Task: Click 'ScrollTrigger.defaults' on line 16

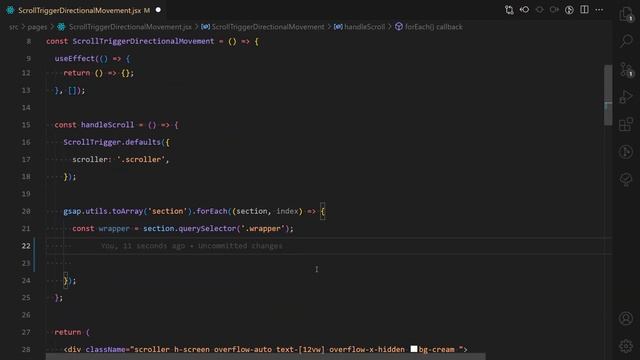Action: (x=112, y=142)
